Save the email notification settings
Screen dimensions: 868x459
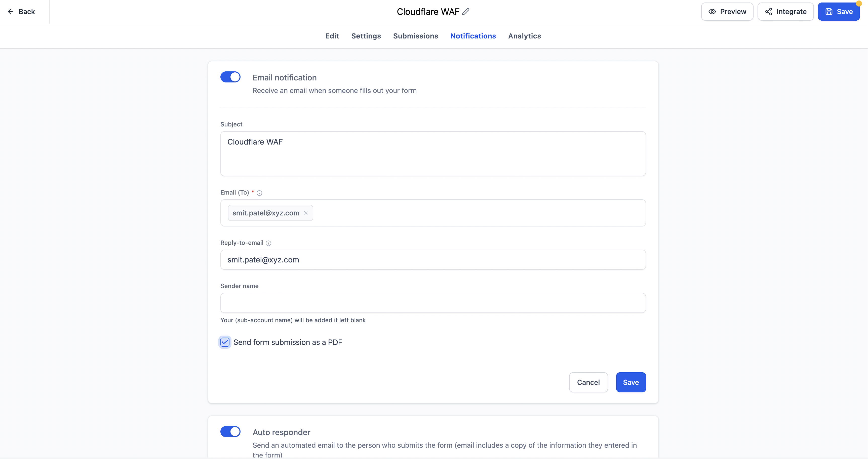(x=631, y=382)
